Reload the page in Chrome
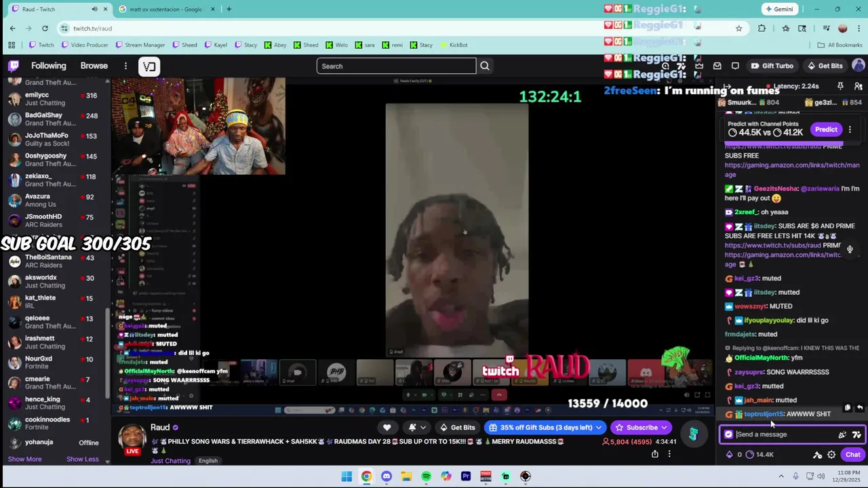 [45, 28]
